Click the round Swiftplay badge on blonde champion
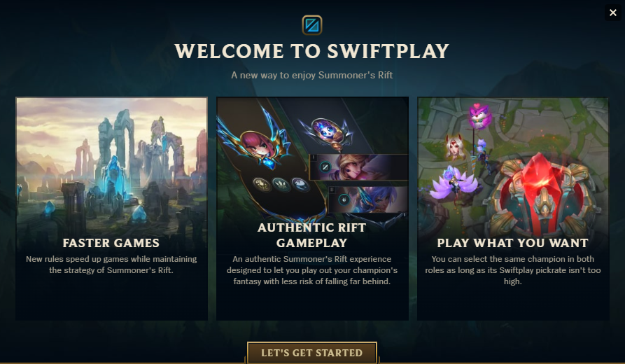Screen dimensions: 625x364 [x=325, y=167]
